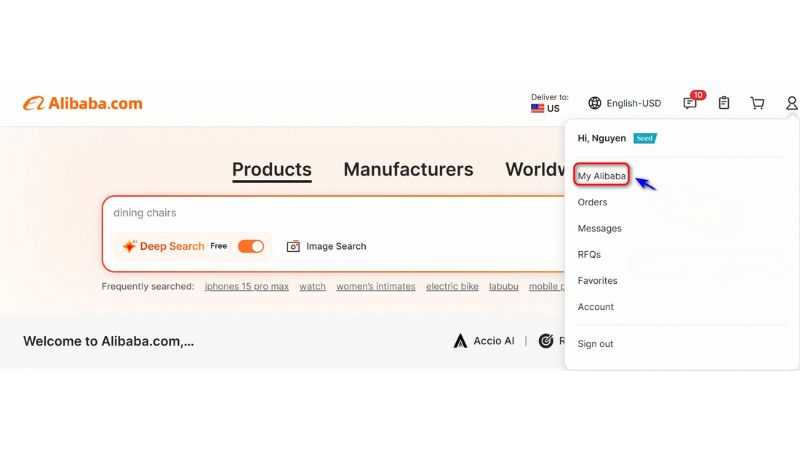Click electric bike search link
The width and height of the screenshot is (800, 450).
[452, 287]
